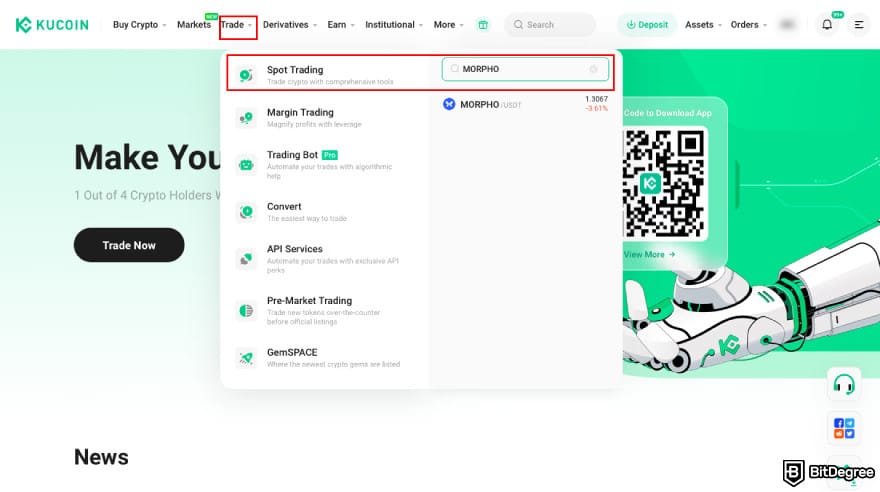This screenshot has height=492, width=880.
Task: Click the KuCoin logo
Action: coord(52,25)
